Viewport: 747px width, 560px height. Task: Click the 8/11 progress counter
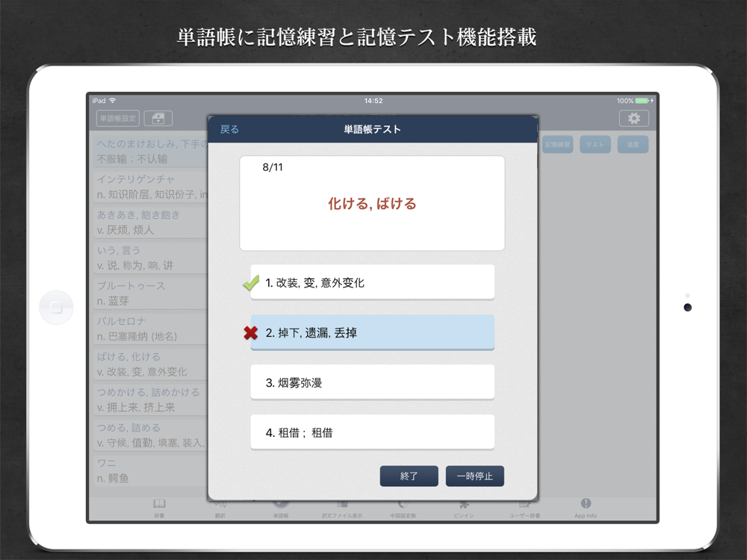pos(273,167)
